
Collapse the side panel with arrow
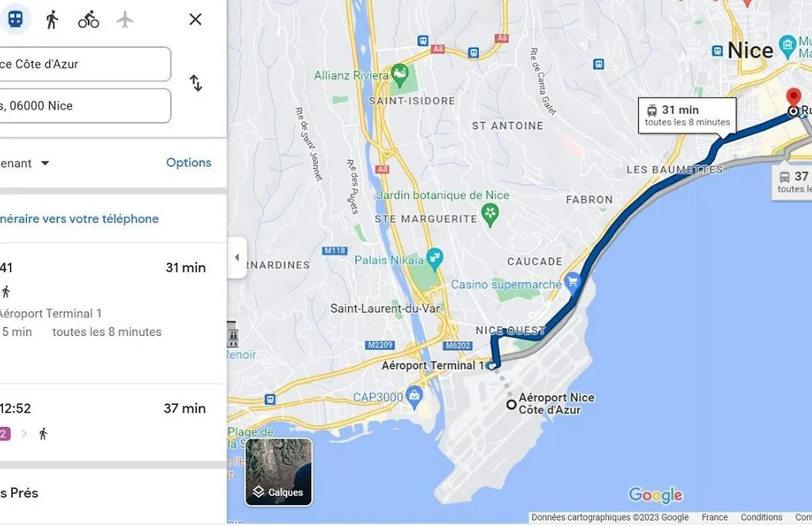point(237,257)
